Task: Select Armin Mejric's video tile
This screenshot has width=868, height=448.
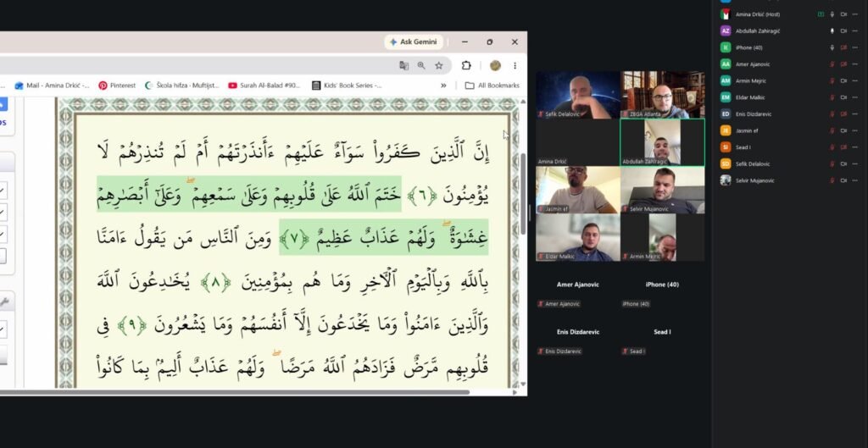Action: coord(663,238)
